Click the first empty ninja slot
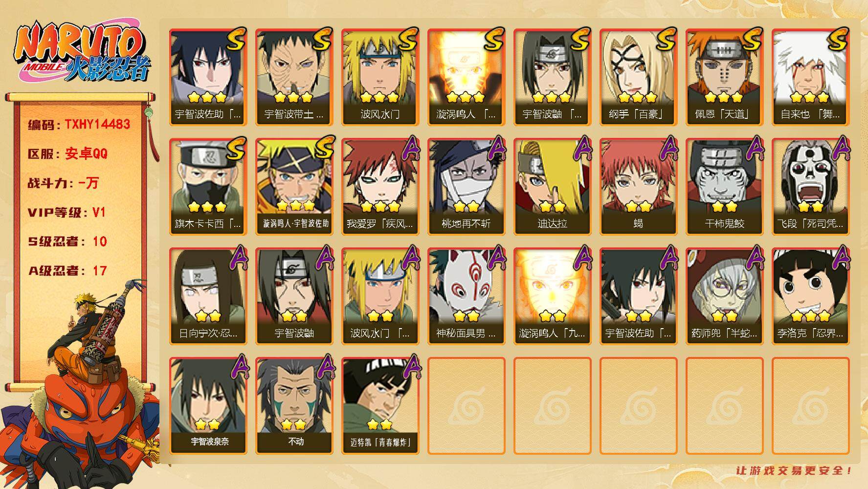 (x=466, y=405)
